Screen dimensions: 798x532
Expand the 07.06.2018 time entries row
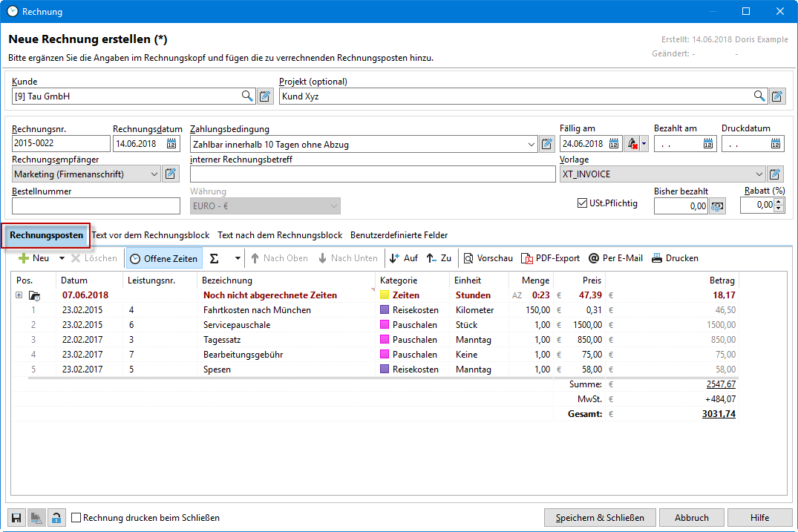19,295
